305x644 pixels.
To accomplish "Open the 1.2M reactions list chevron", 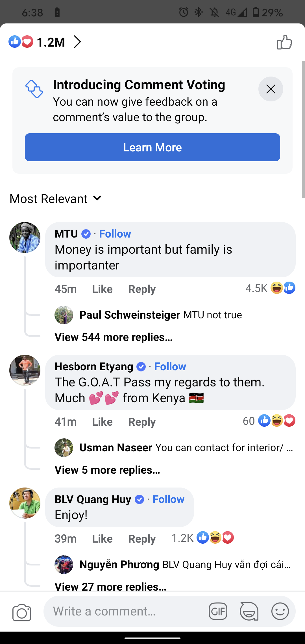I will click(77, 42).
